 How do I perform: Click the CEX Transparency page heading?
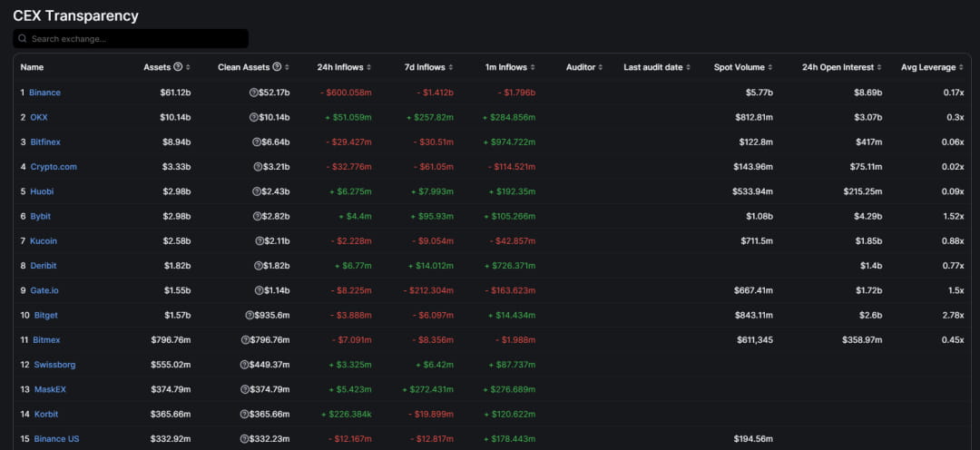(x=75, y=15)
